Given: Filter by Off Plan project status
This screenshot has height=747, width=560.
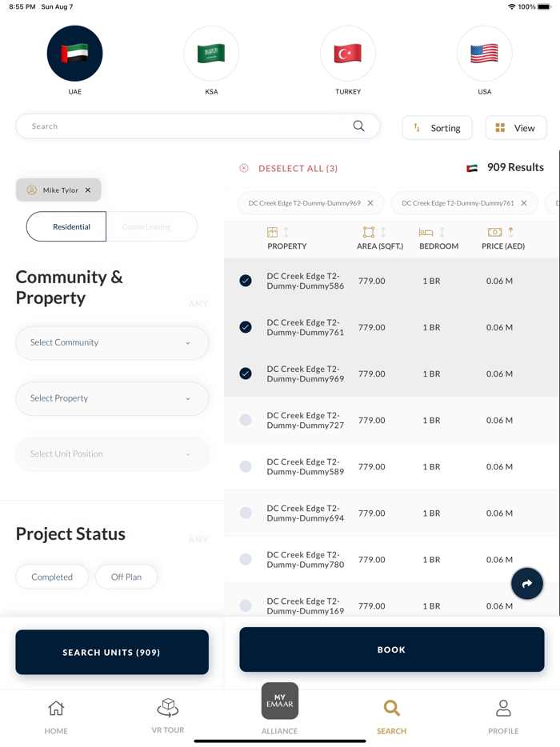Looking at the screenshot, I should click(126, 577).
